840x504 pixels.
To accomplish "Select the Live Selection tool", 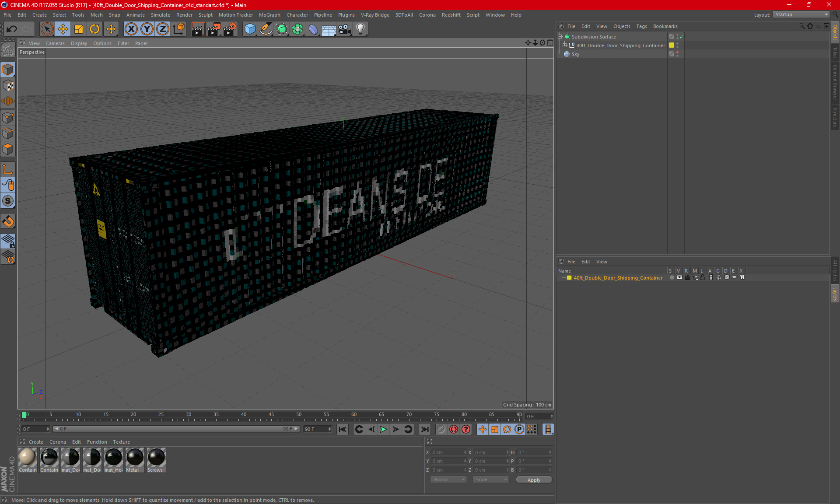I will [47, 29].
